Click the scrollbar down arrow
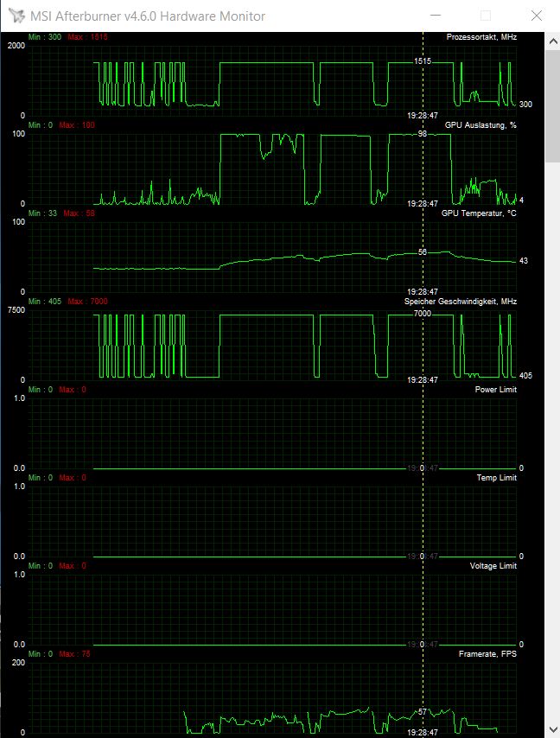Screen dimensions: 560x738 (x=553, y=729)
